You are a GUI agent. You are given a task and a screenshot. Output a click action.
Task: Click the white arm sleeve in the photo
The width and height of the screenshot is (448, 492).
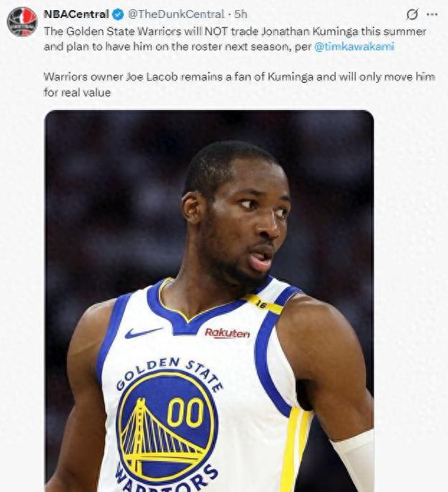[x=355, y=460]
